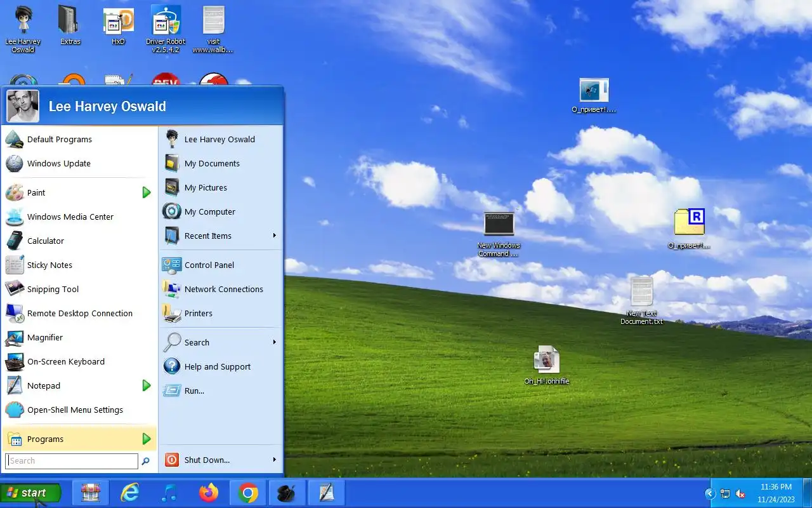Launch the Snipping Tool
812x508 pixels.
(x=79, y=289)
